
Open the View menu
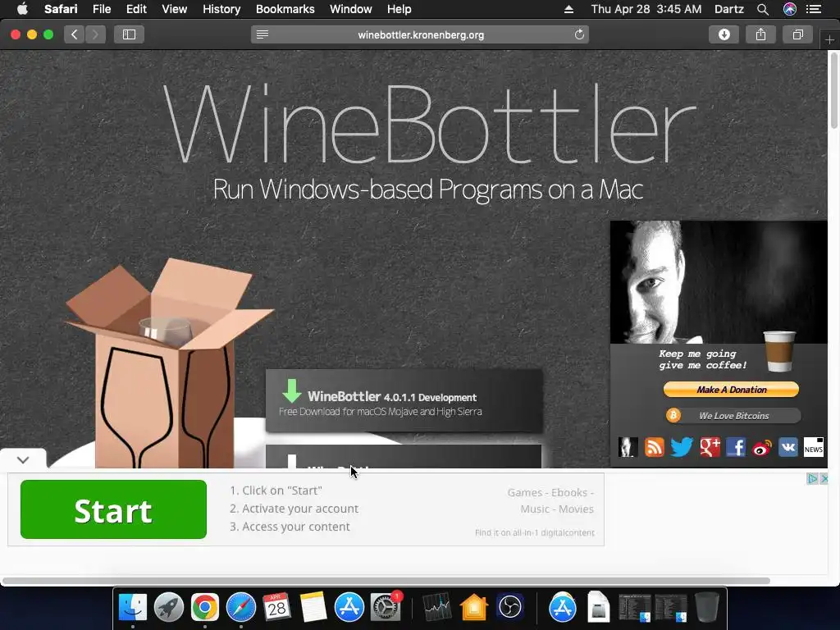(175, 9)
